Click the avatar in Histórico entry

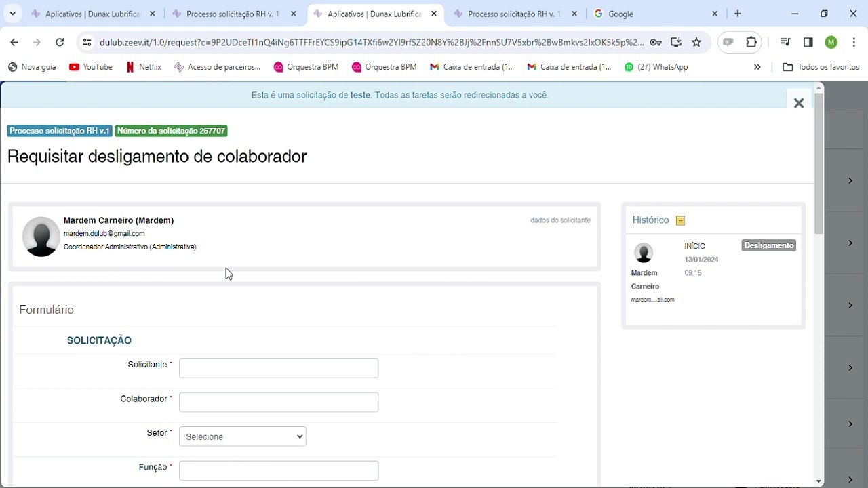click(x=644, y=253)
